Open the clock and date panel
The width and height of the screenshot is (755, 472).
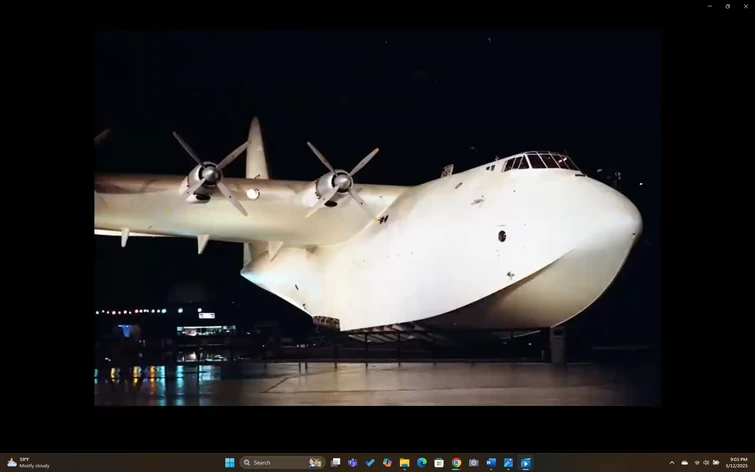click(x=737, y=463)
